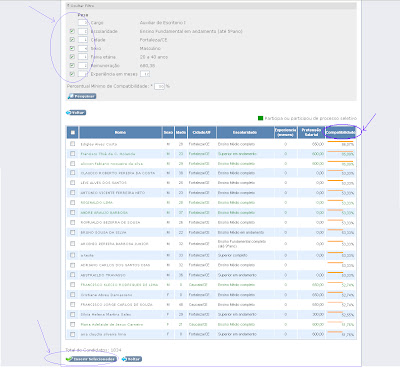Sort by the Pretensão Salarial column header
400x368 pixels.
coord(311,132)
